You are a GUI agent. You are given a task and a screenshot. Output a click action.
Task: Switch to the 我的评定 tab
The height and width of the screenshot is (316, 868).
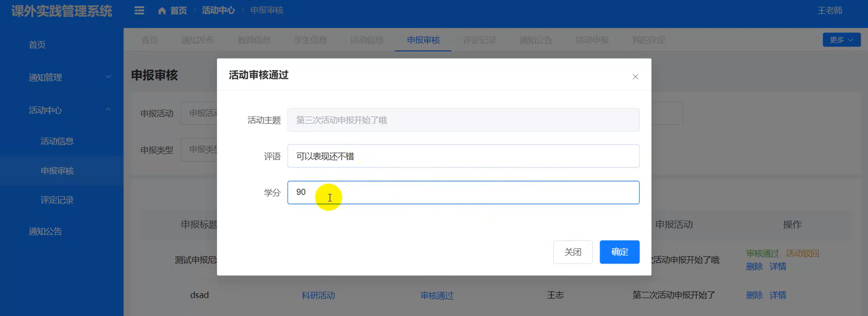pyautogui.click(x=648, y=40)
